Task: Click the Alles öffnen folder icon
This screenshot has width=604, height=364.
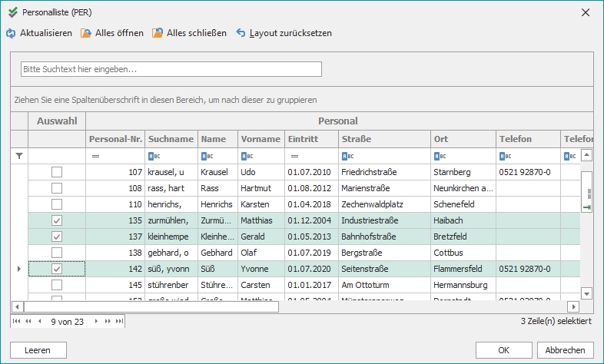Action: pos(86,34)
